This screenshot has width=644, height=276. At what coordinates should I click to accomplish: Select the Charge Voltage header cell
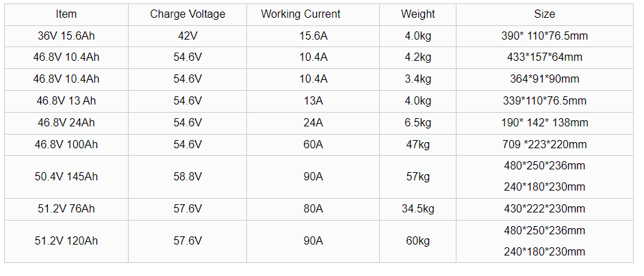[187, 14]
